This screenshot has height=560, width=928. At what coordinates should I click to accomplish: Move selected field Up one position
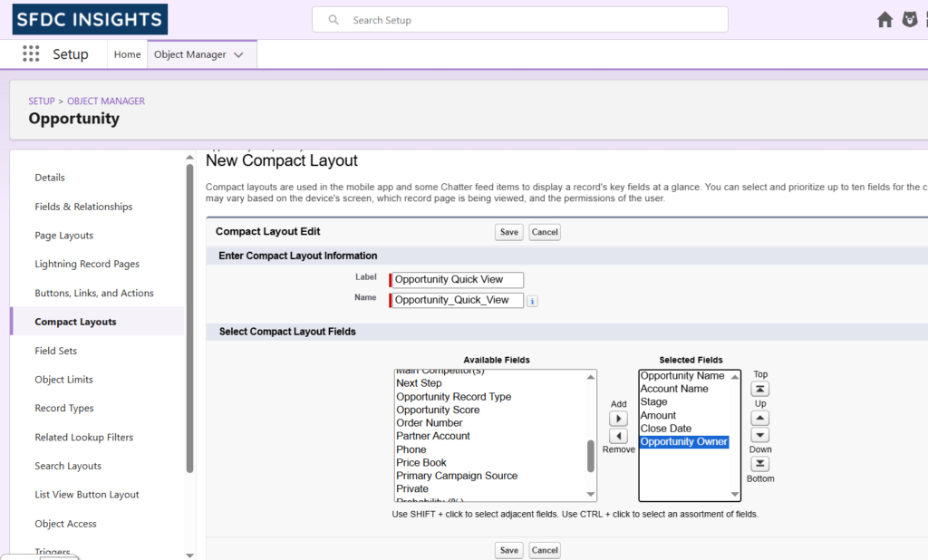(x=760, y=418)
